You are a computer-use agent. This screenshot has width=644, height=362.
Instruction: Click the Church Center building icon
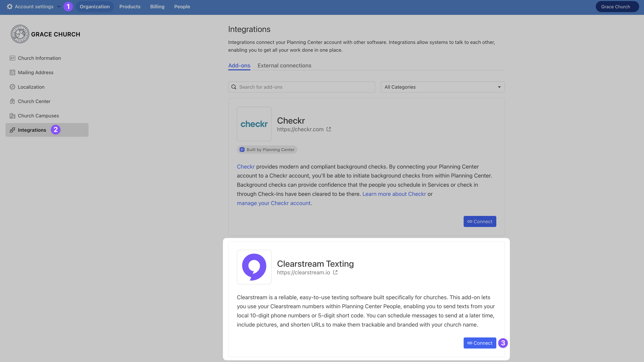click(12, 101)
